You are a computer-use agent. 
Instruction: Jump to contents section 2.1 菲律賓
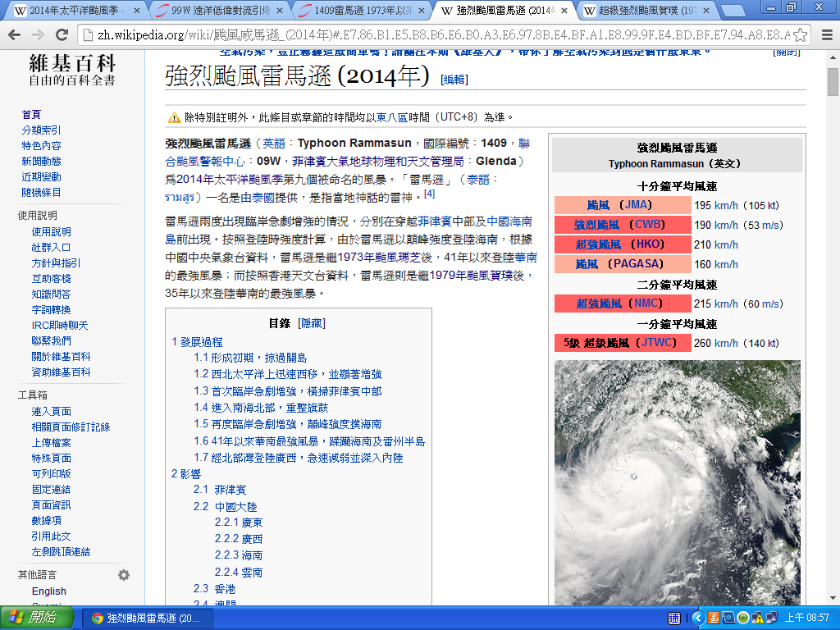click(x=230, y=489)
